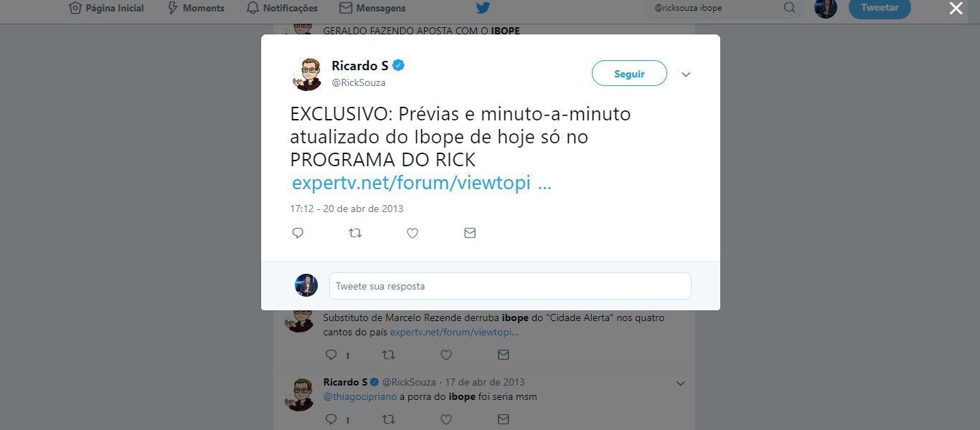Screen dimensions: 980x430
Task: Click the Twitter bird logo in the top bar
Action: pyautogui.click(x=483, y=9)
